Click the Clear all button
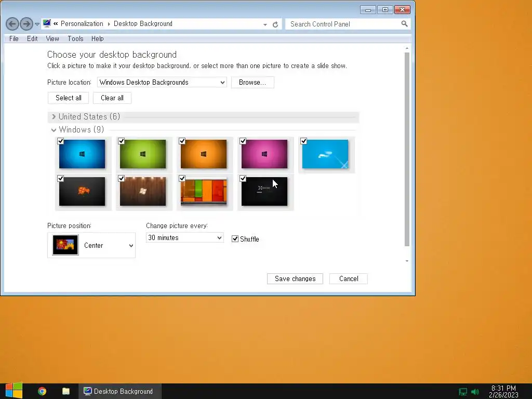The image size is (532, 399). click(112, 98)
